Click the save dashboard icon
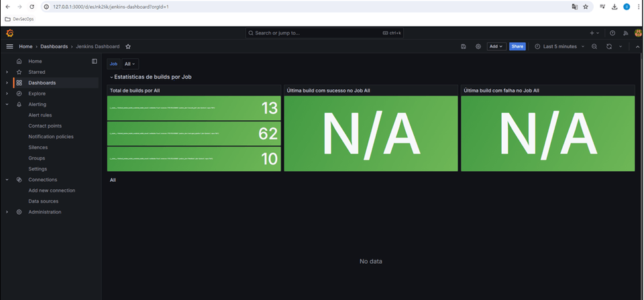Viewport: 644px width, 300px height. 464,46
